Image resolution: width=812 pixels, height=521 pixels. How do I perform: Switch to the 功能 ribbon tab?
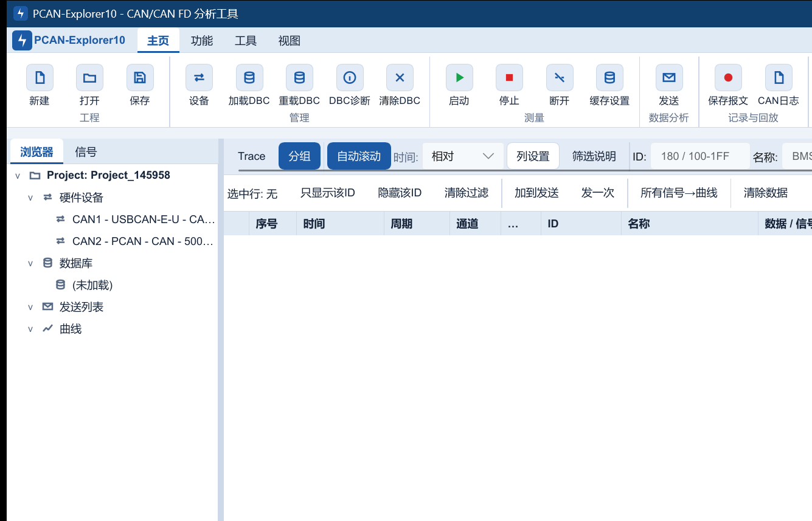point(202,41)
